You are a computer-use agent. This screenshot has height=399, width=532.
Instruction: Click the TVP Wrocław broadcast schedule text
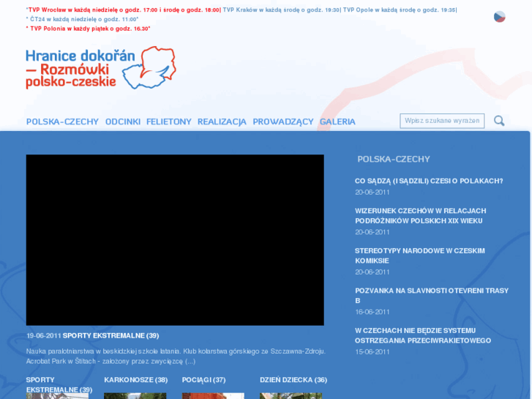tap(124, 10)
